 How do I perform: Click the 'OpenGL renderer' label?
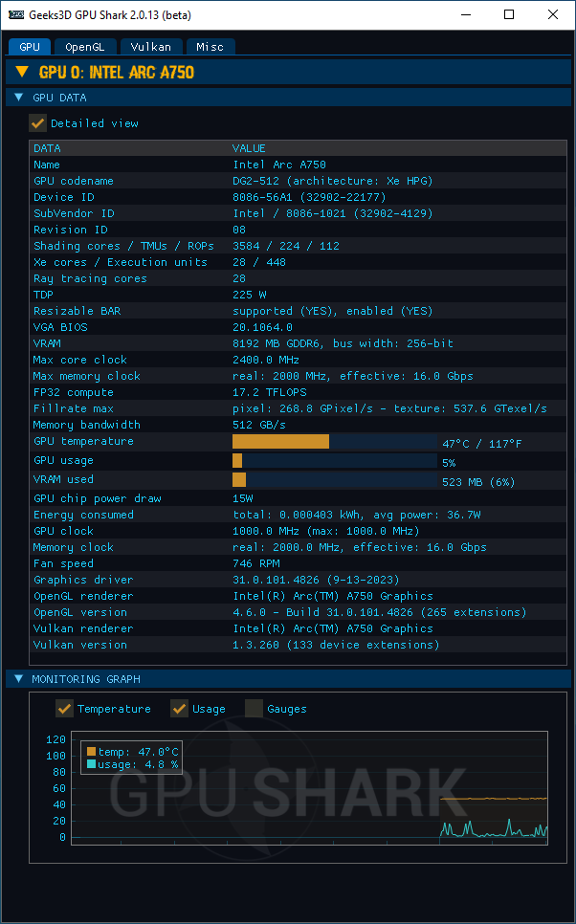click(x=83, y=596)
